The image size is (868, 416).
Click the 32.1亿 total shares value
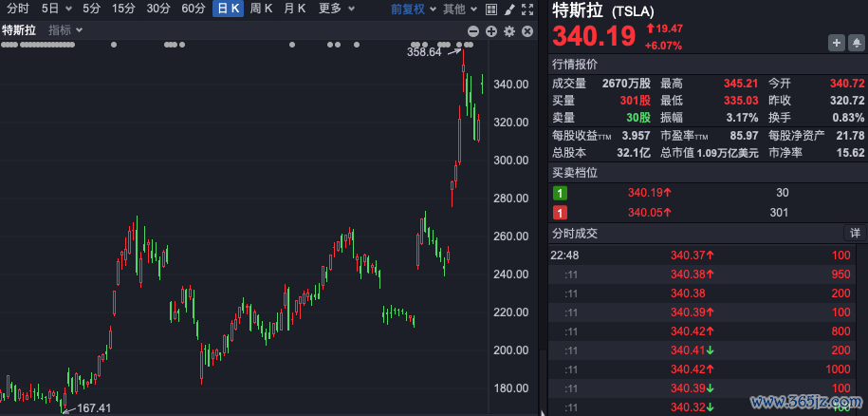point(634,153)
